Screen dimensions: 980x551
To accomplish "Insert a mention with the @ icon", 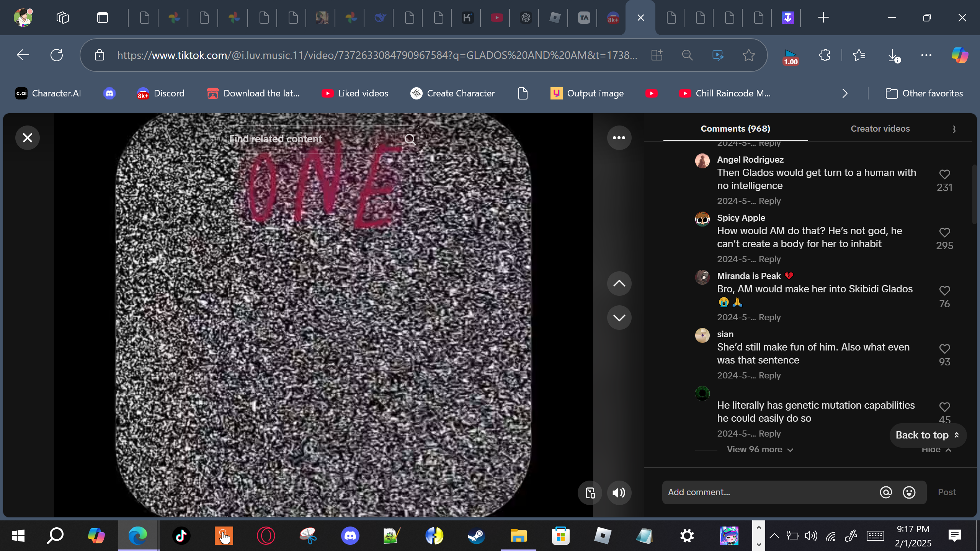I will 886,492.
